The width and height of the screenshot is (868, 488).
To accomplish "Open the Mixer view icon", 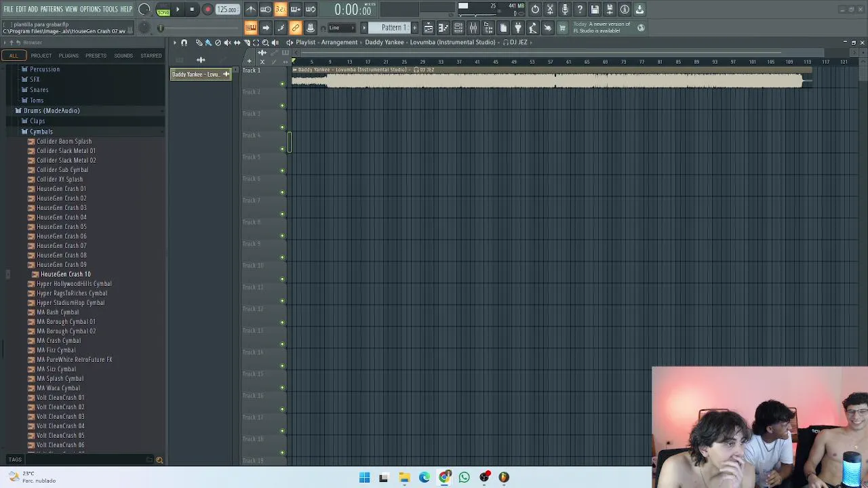I will (x=473, y=28).
